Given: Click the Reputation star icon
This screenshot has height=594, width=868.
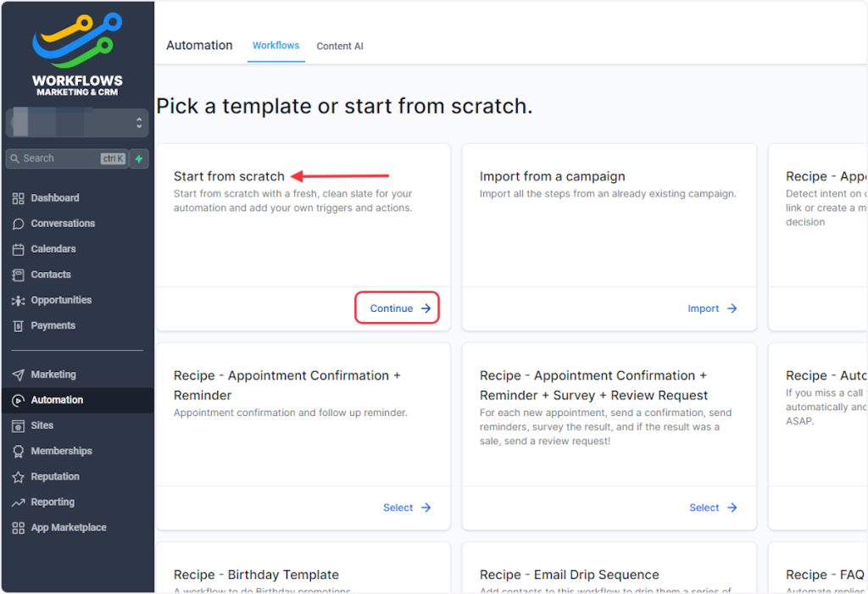Looking at the screenshot, I should click(18, 477).
